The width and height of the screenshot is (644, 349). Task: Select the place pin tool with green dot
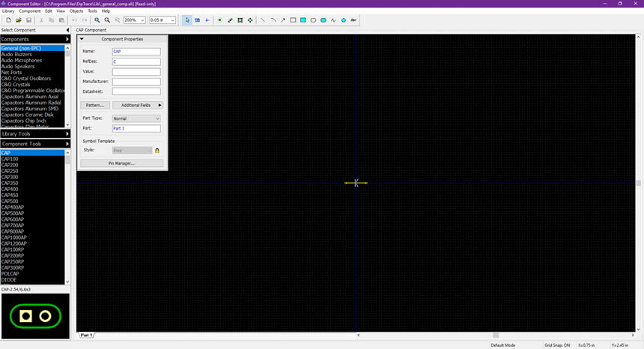pos(219,20)
